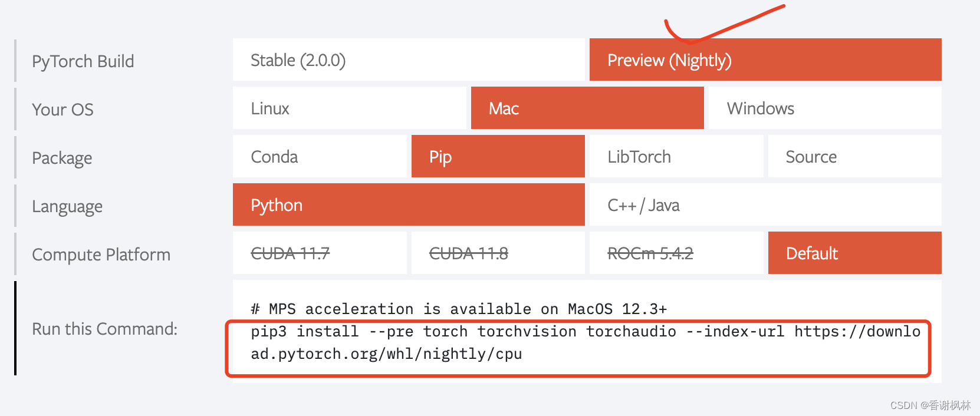
Task: Select the Source package option
Action: pos(854,157)
